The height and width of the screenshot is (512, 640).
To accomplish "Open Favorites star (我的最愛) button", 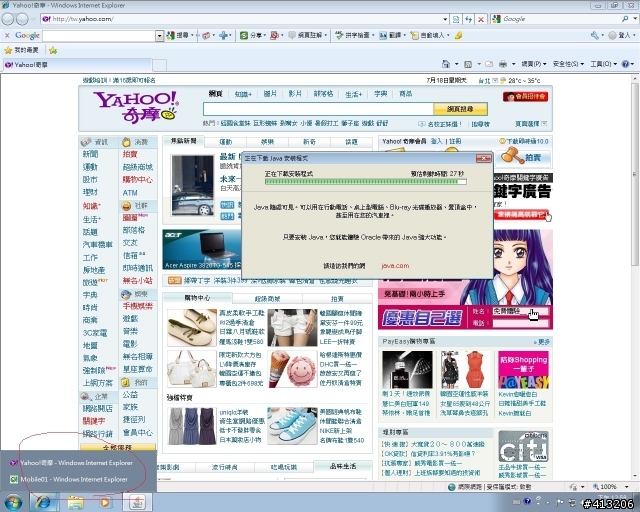I will coord(21,50).
